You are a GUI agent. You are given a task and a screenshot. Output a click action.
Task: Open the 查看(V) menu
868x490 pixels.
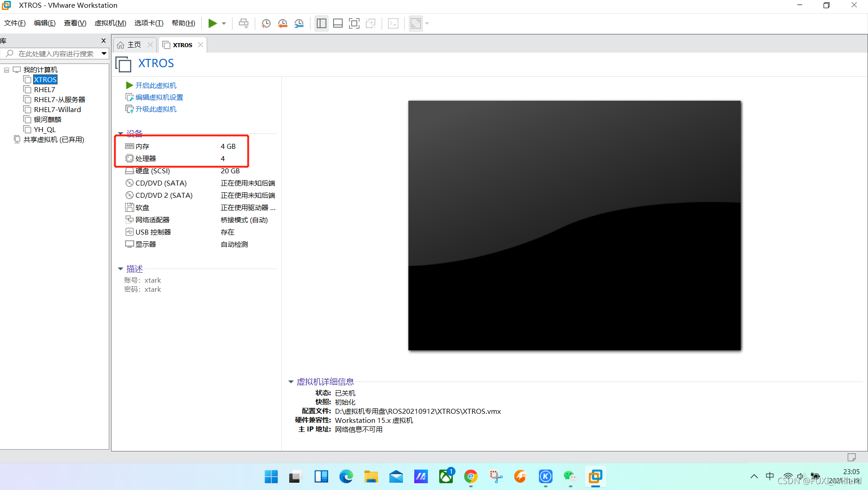tap(75, 23)
